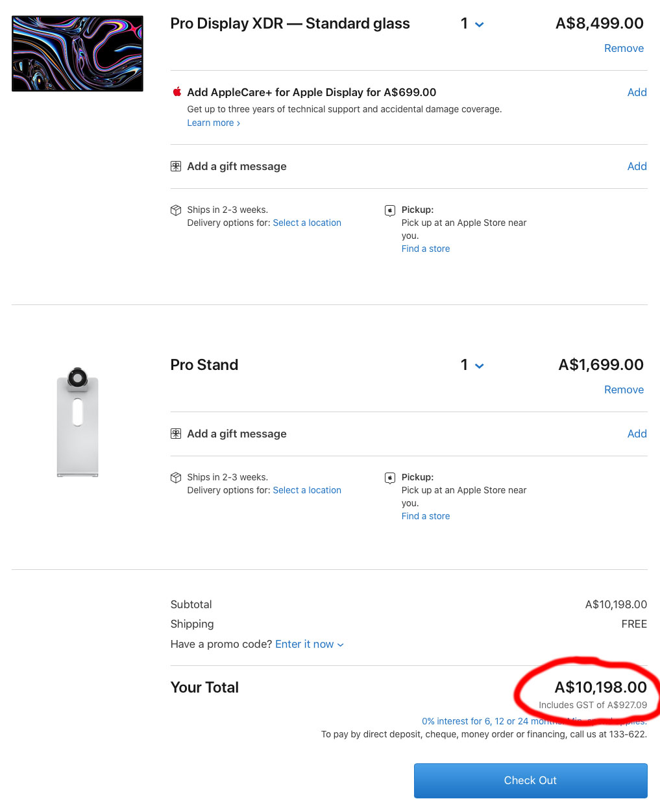The image size is (660, 812).
Task: Click gift icon under Pro Stand
Action: tap(176, 434)
